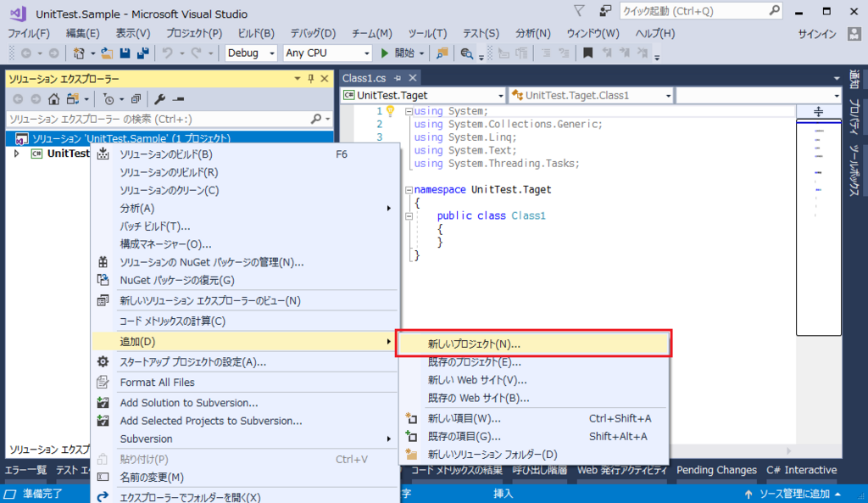This screenshot has height=503, width=868.
Task: Collapse the Class1 outline block
Action: [409, 215]
